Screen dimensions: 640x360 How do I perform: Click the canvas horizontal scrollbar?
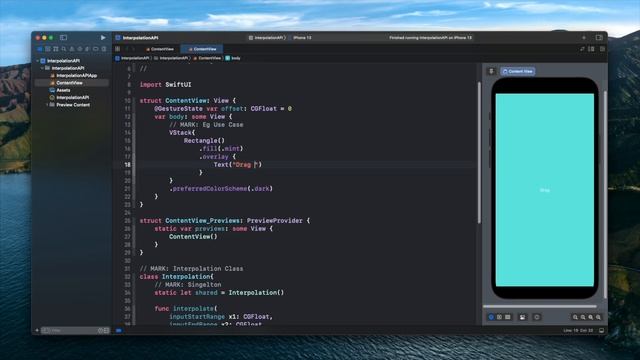540,306
